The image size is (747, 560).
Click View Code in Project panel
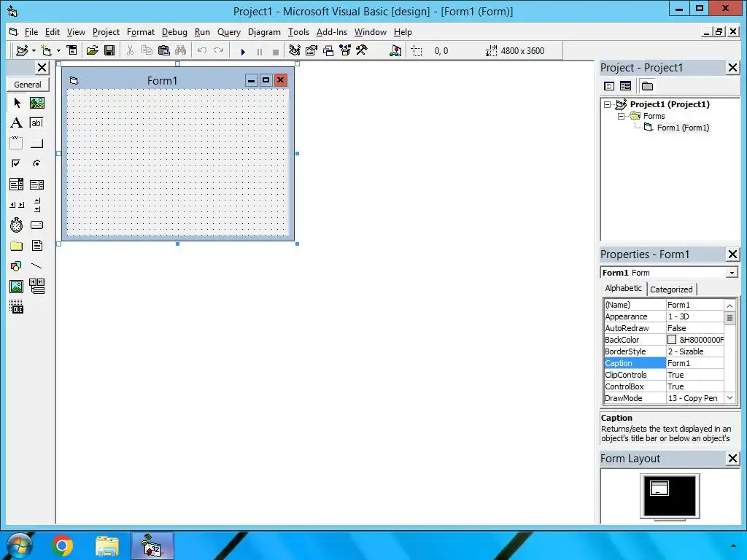[609, 86]
